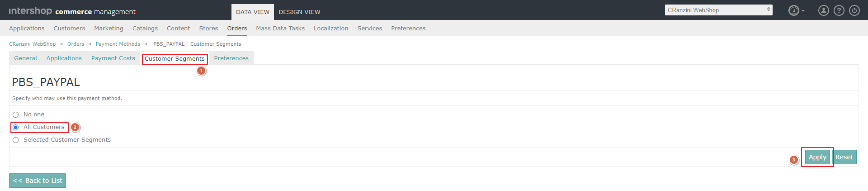Click the Apply button
This screenshot has width=868, height=191.
tap(817, 157)
